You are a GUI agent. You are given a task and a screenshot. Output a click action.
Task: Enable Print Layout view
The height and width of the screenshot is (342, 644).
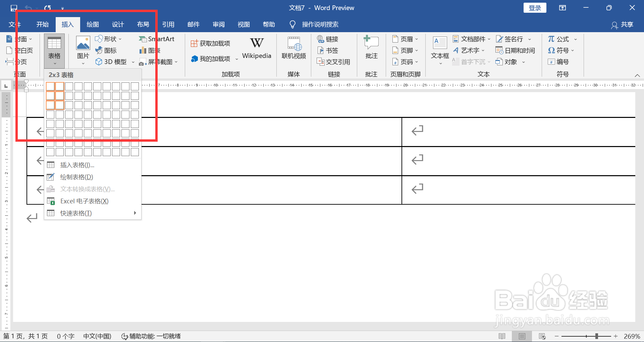[522, 336]
